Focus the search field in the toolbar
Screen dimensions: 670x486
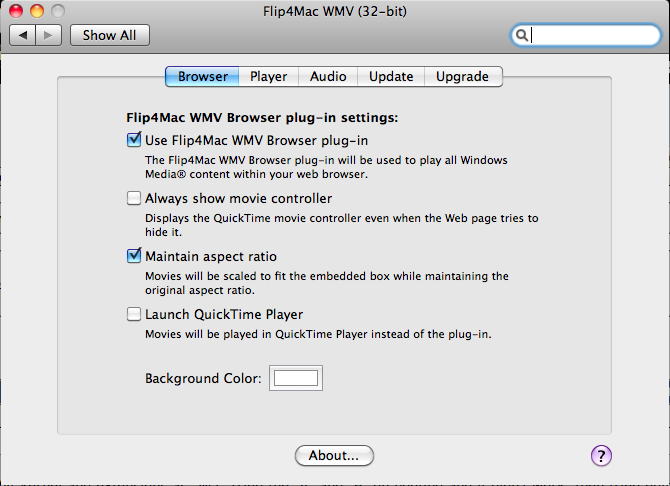click(586, 35)
